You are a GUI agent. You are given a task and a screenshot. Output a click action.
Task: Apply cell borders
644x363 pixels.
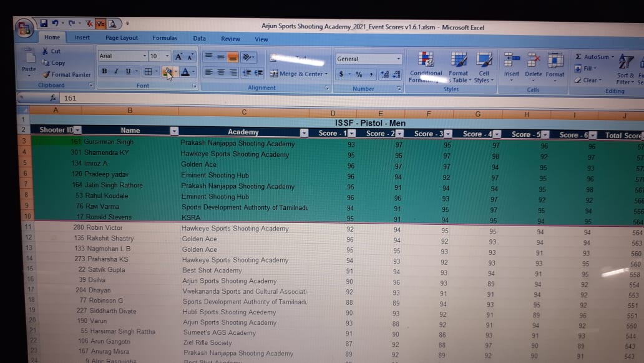click(148, 71)
